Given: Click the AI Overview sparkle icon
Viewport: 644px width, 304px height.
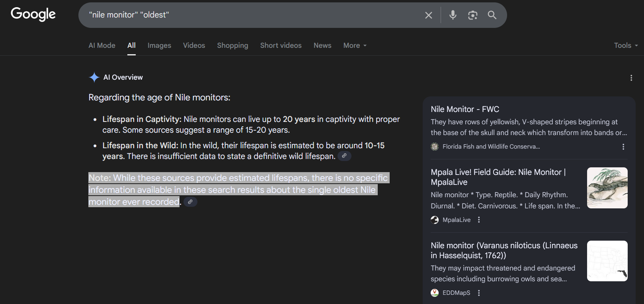Looking at the screenshot, I should 94,77.
